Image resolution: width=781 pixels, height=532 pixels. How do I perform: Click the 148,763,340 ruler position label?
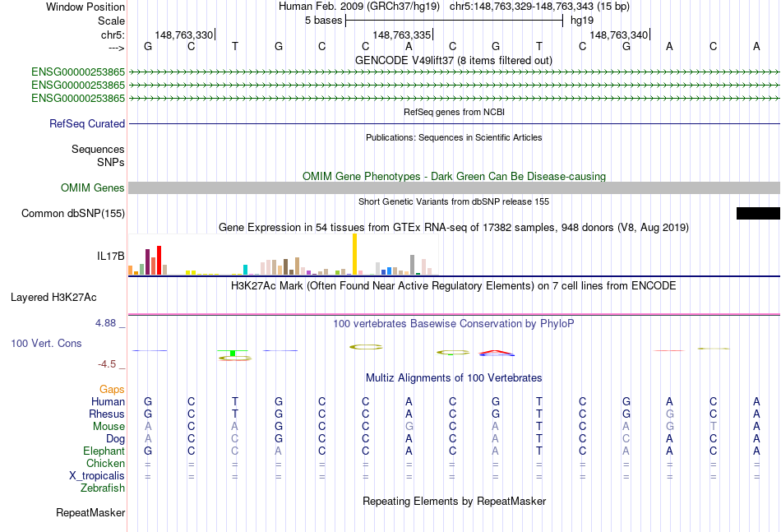pyautogui.click(x=618, y=35)
